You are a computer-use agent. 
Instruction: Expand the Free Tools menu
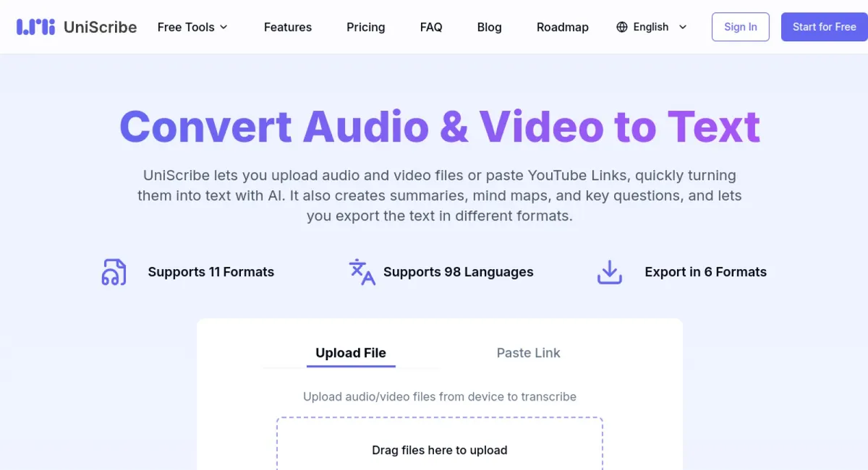192,27
